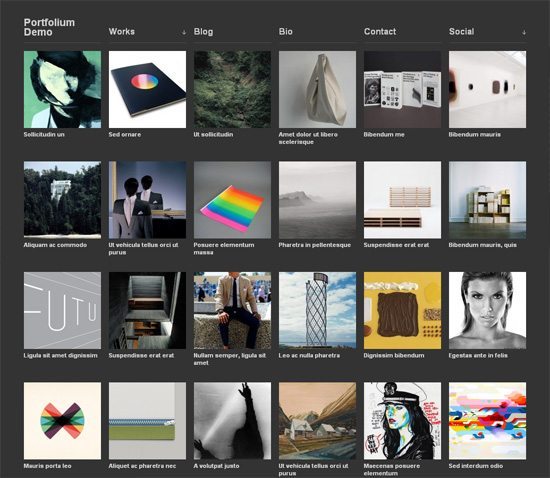The image size is (550, 478).
Task: Open the Bio menu item
Action: [286, 32]
